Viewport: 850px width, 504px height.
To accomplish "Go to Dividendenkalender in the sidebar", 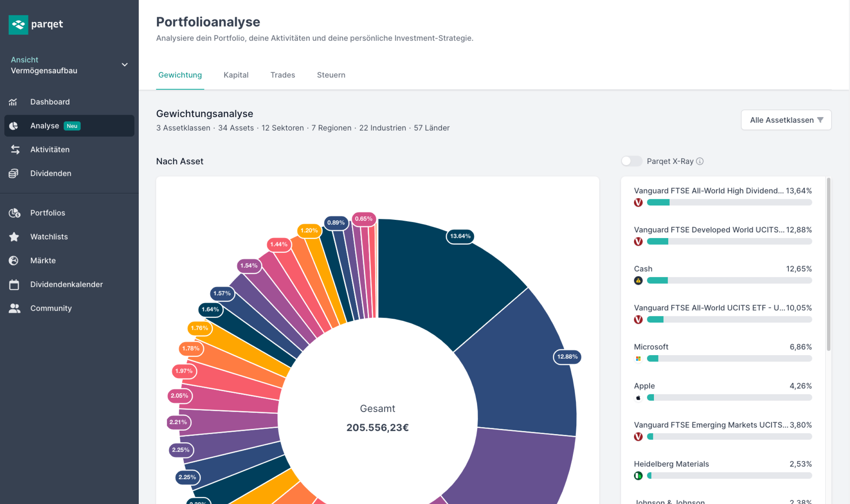I will pyautogui.click(x=69, y=285).
